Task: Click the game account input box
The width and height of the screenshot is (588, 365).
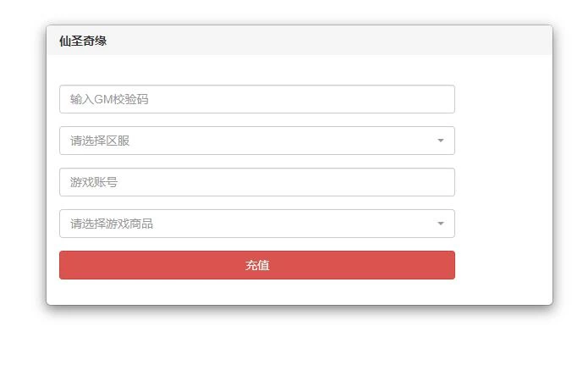Action: tap(256, 182)
